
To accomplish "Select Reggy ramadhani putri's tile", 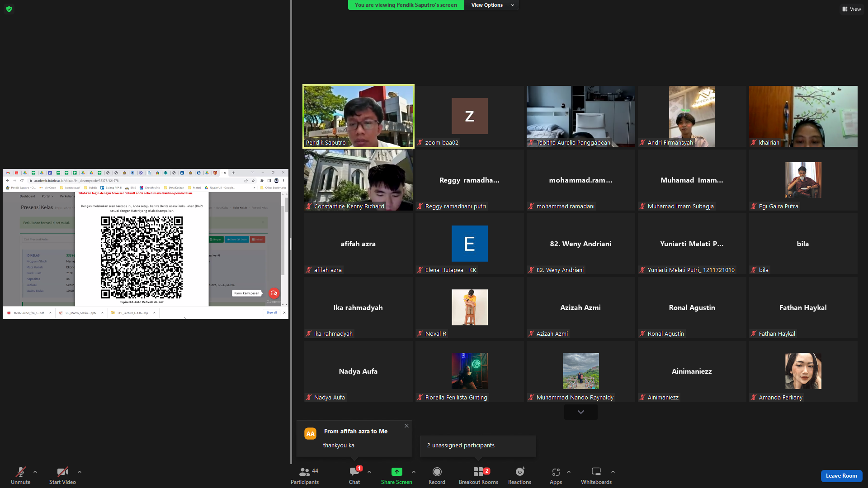I will tap(470, 180).
